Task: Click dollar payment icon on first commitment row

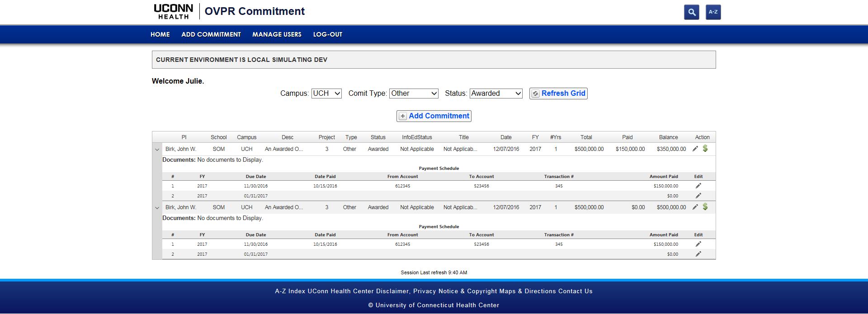Action: (705, 149)
